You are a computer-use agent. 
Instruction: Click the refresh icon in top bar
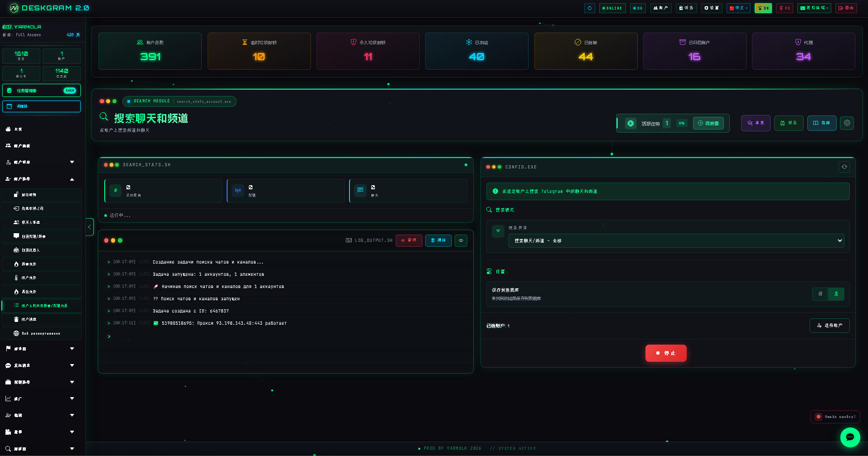[x=589, y=8]
